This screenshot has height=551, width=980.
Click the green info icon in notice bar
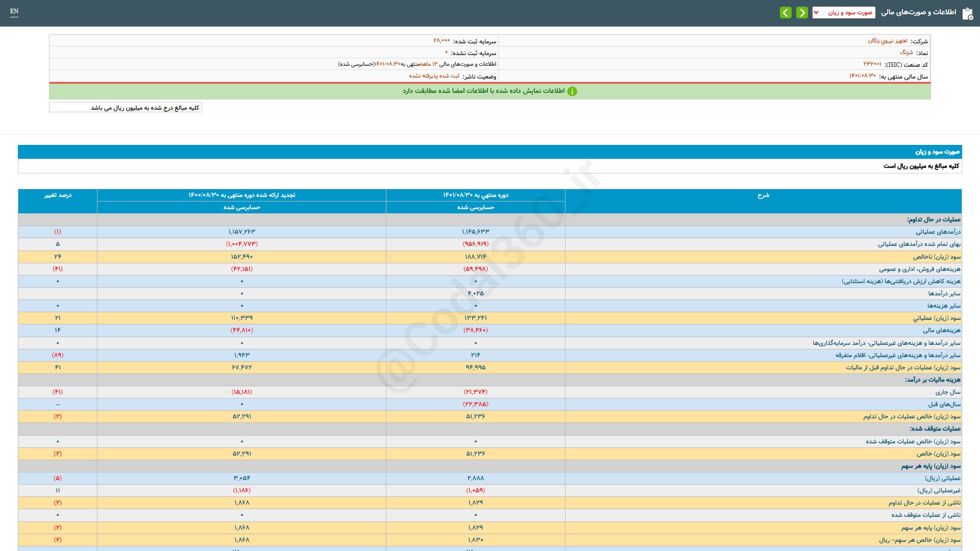(572, 91)
